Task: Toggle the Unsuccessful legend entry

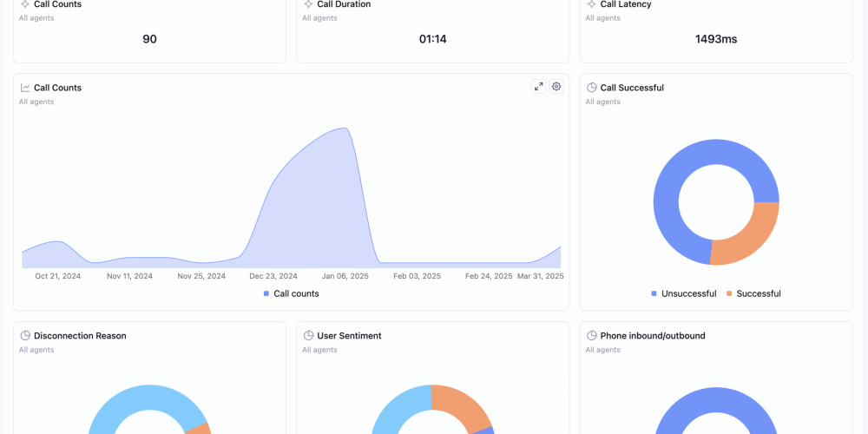Action: [684, 293]
